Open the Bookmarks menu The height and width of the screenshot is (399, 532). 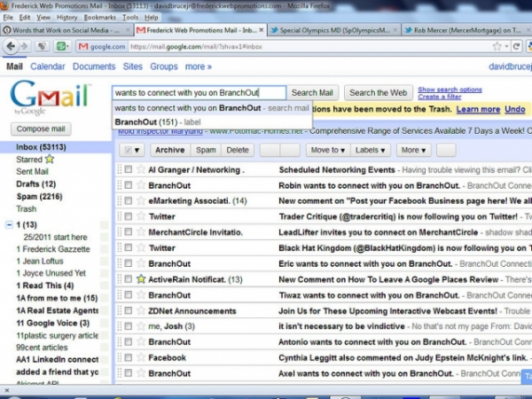99,18
